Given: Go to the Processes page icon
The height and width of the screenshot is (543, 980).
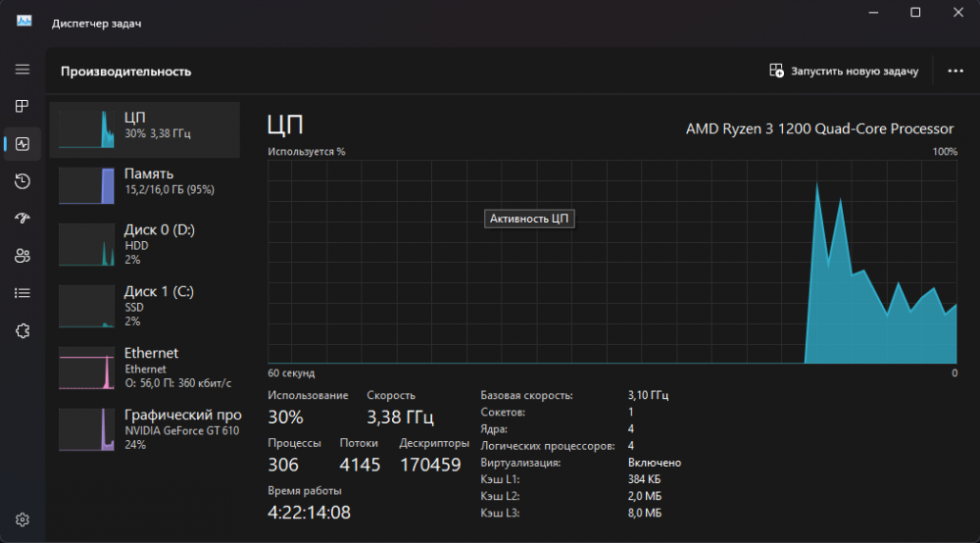Looking at the screenshot, I should pyautogui.click(x=23, y=106).
